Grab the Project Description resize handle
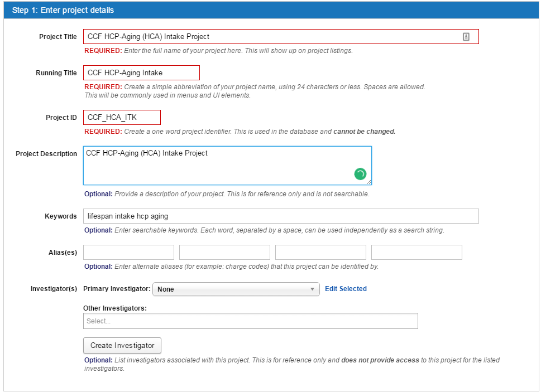This screenshot has width=541, height=392. point(369,182)
